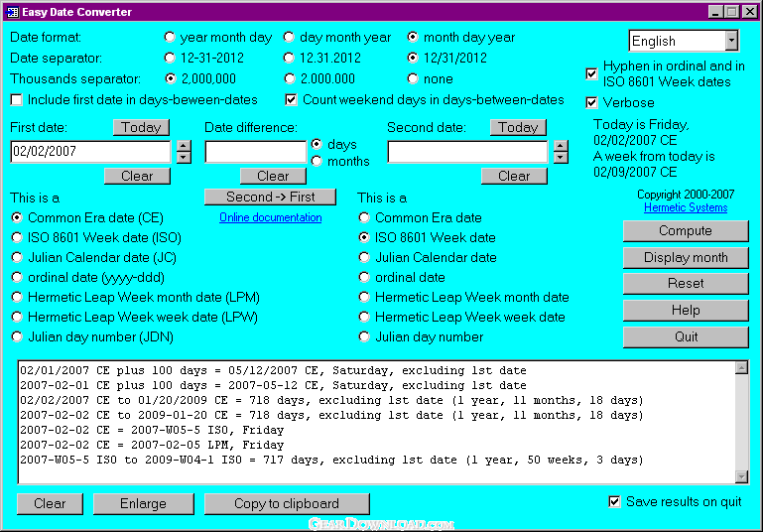Select 'months' difference unit
The image size is (763, 532).
click(317, 161)
